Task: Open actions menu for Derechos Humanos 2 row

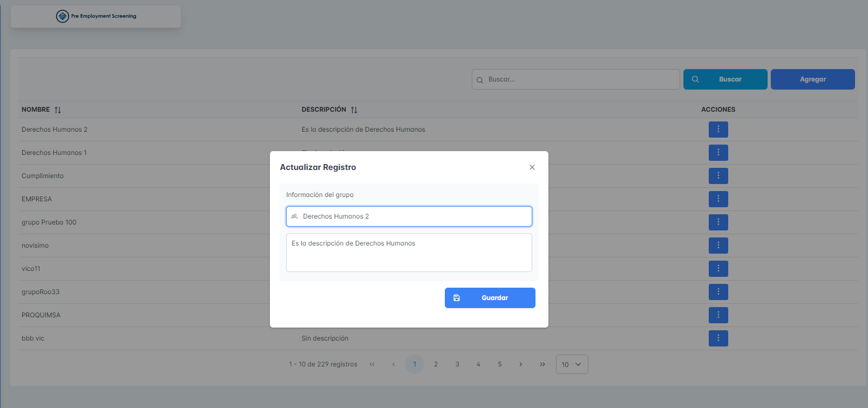Action: pyautogui.click(x=718, y=130)
